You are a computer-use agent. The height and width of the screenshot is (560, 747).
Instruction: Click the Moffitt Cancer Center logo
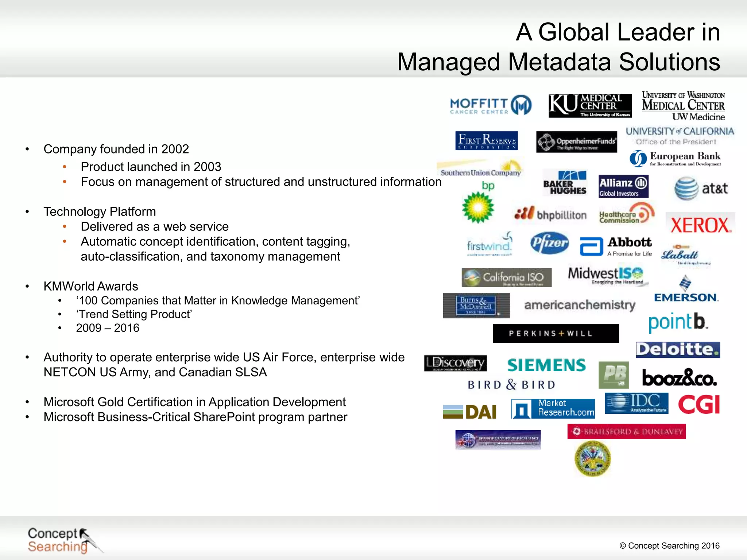click(x=491, y=105)
